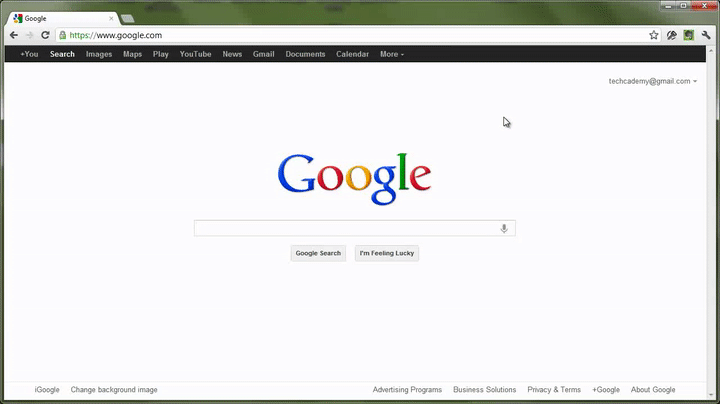
Task: Start voice search with microphone icon
Action: point(504,229)
